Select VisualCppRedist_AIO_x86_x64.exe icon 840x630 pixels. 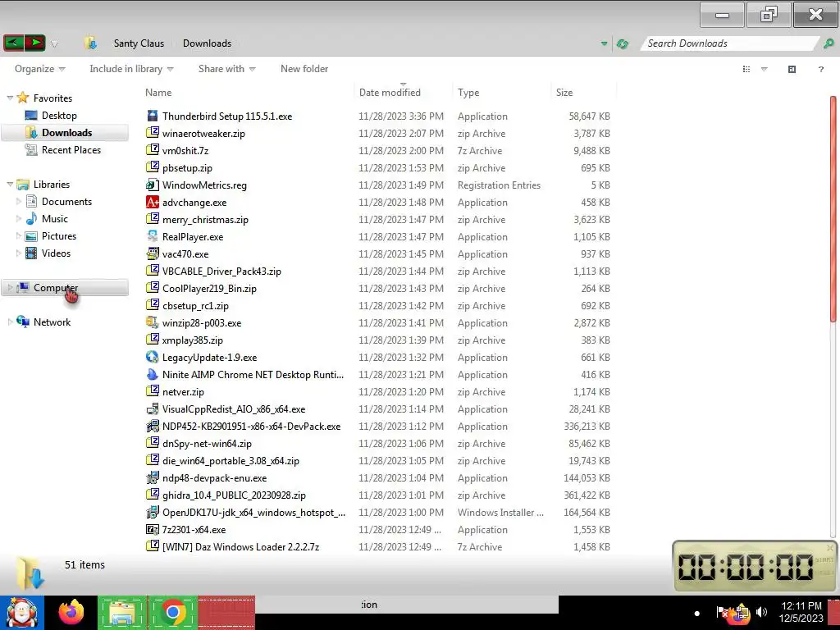[x=153, y=409]
